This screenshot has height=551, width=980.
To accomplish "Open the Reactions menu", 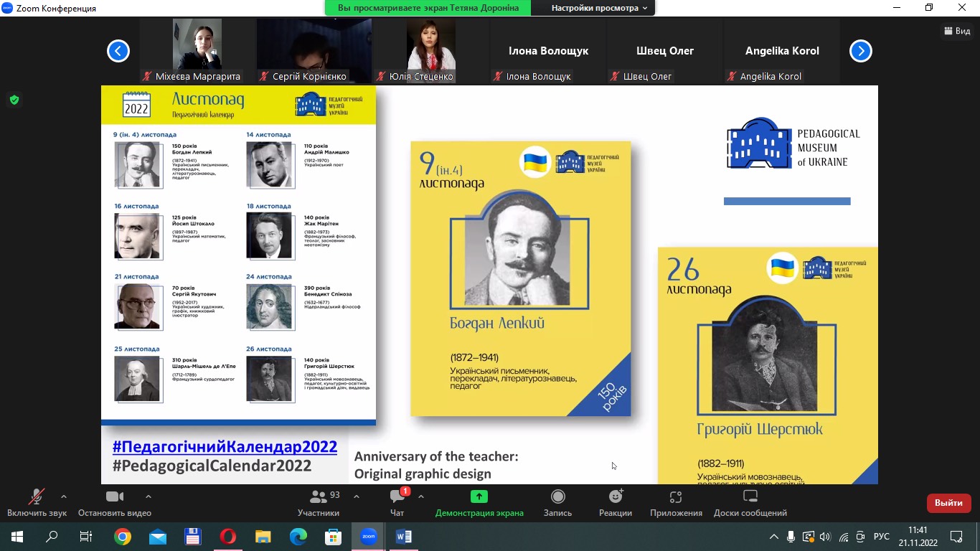I will coord(616,497).
